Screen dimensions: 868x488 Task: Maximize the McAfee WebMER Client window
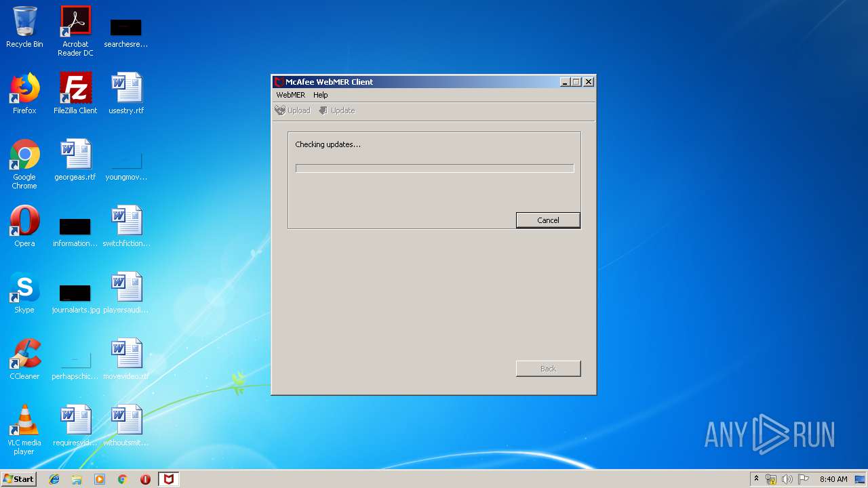point(576,82)
